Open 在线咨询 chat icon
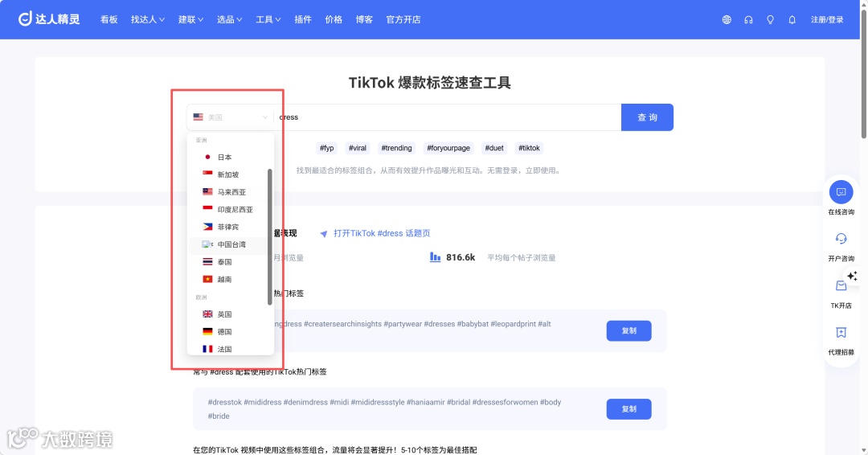 point(841,192)
